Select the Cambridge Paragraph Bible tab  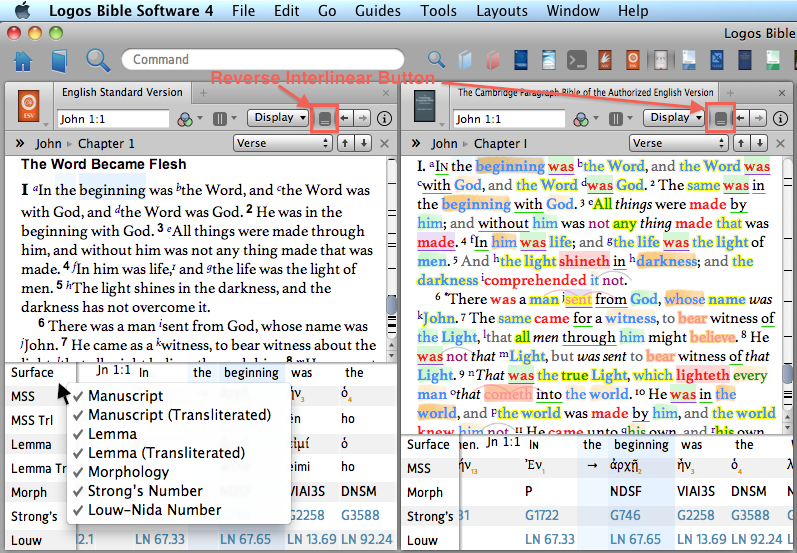click(x=585, y=93)
